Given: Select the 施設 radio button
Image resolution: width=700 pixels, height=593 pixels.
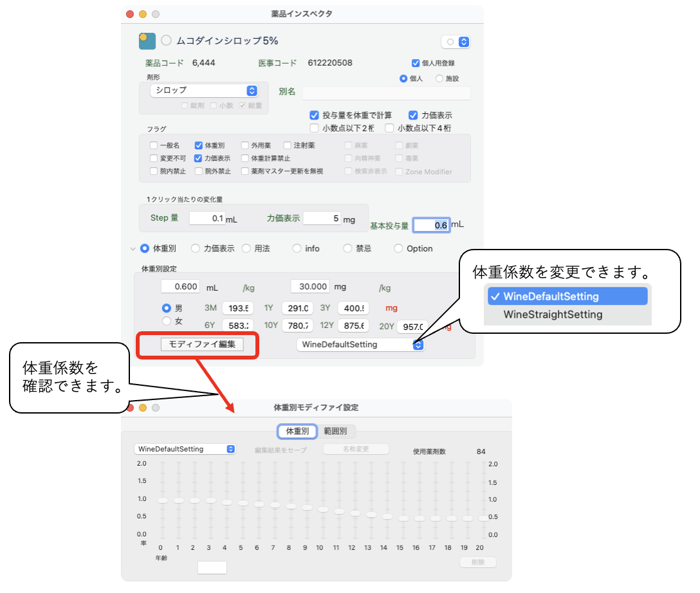Looking at the screenshot, I should tap(439, 78).
